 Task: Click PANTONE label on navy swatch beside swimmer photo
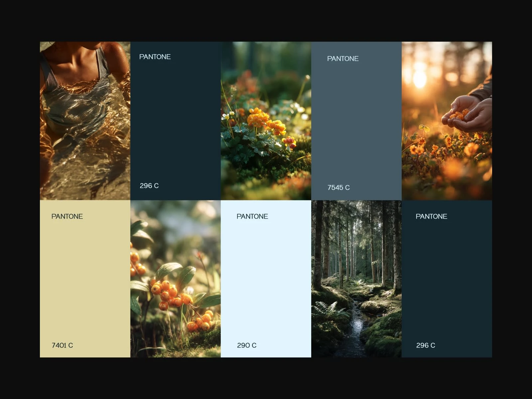pyautogui.click(x=155, y=57)
